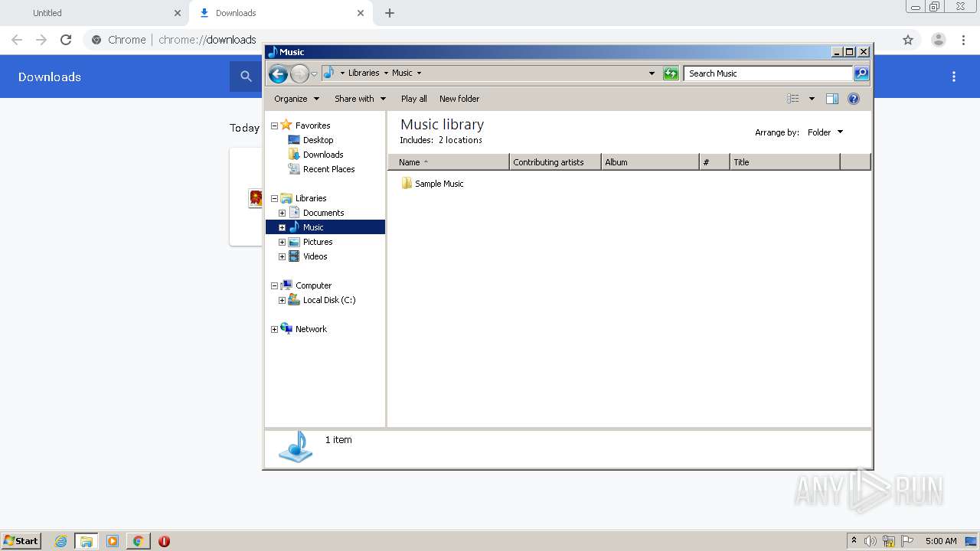The image size is (980, 551).
Task: Collapse the Favorites tree group
Action: click(x=274, y=126)
